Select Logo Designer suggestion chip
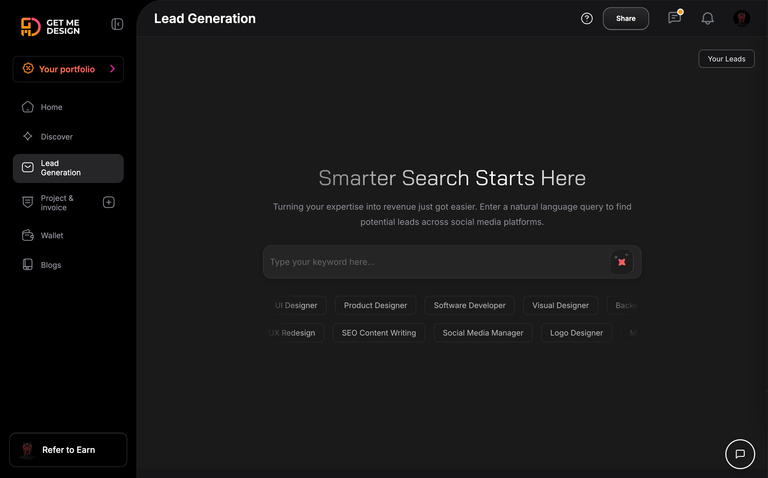 click(x=576, y=333)
